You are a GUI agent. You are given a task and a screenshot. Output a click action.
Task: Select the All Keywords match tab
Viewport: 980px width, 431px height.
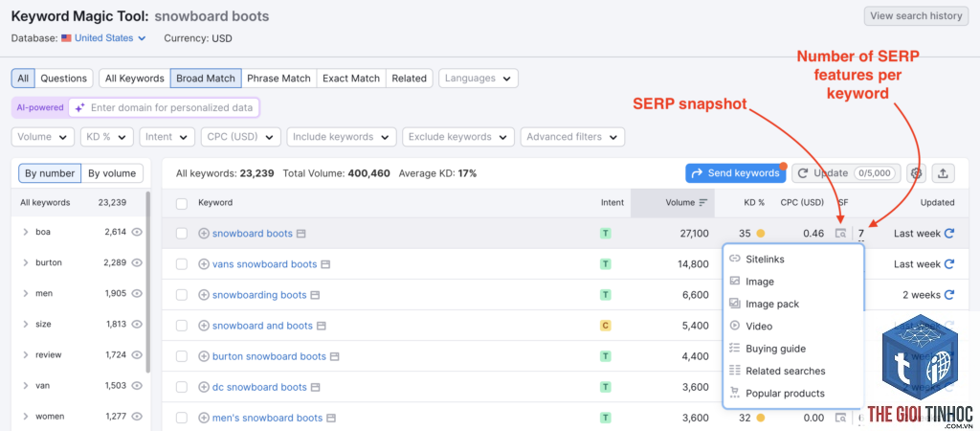coord(134,79)
